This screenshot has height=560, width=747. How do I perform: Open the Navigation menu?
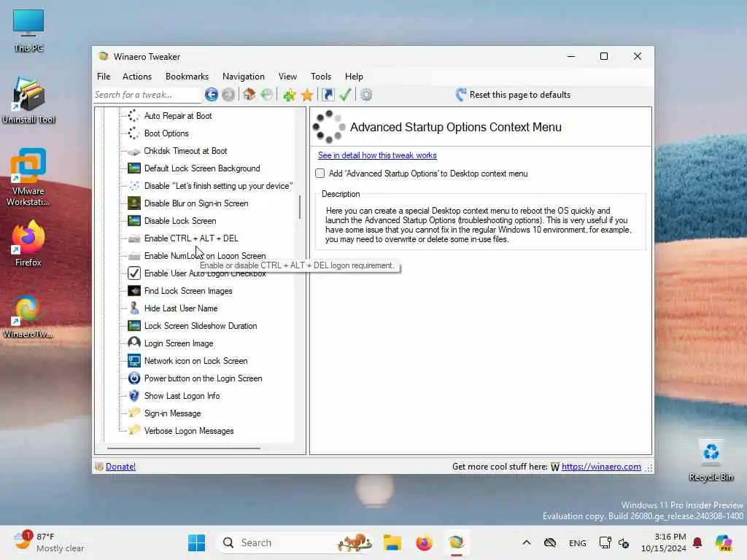[x=244, y=76]
